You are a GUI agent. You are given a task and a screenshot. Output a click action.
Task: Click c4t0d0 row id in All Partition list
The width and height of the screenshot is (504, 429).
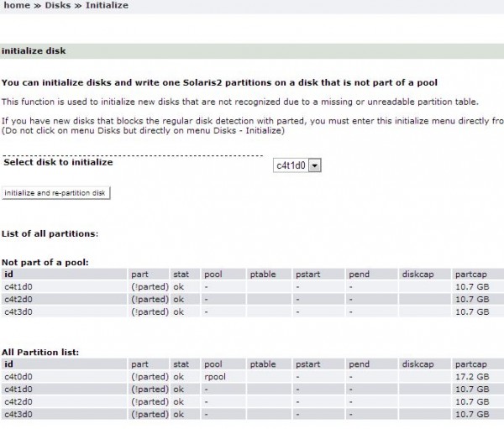[18, 377]
